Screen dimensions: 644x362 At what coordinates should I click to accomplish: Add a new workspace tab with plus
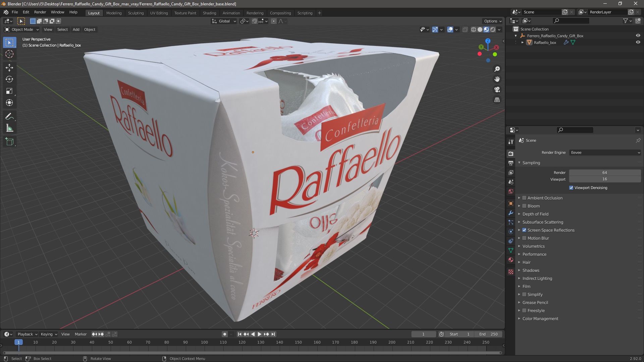(319, 13)
